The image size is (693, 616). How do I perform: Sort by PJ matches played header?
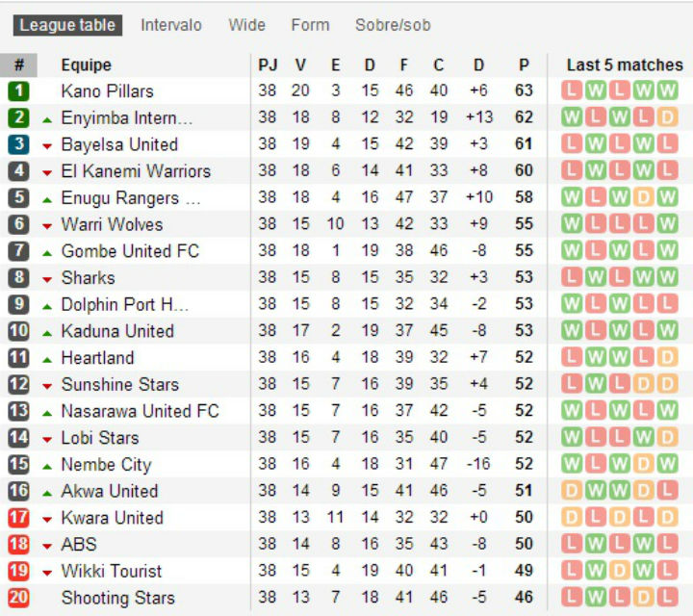(x=268, y=65)
